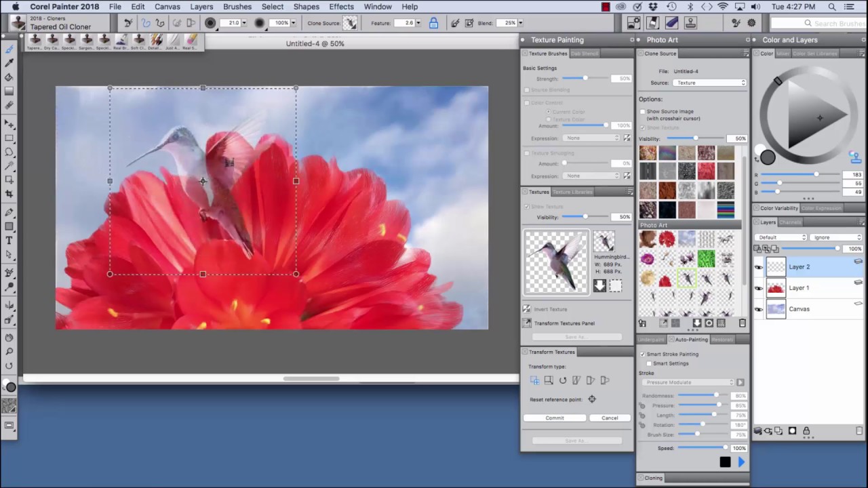Image resolution: width=868 pixels, height=488 pixels.
Task: Switch to the Auto-Painting tab
Action: [690, 340]
